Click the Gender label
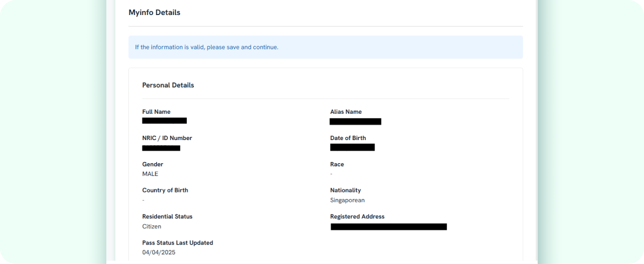 (152, 164)
